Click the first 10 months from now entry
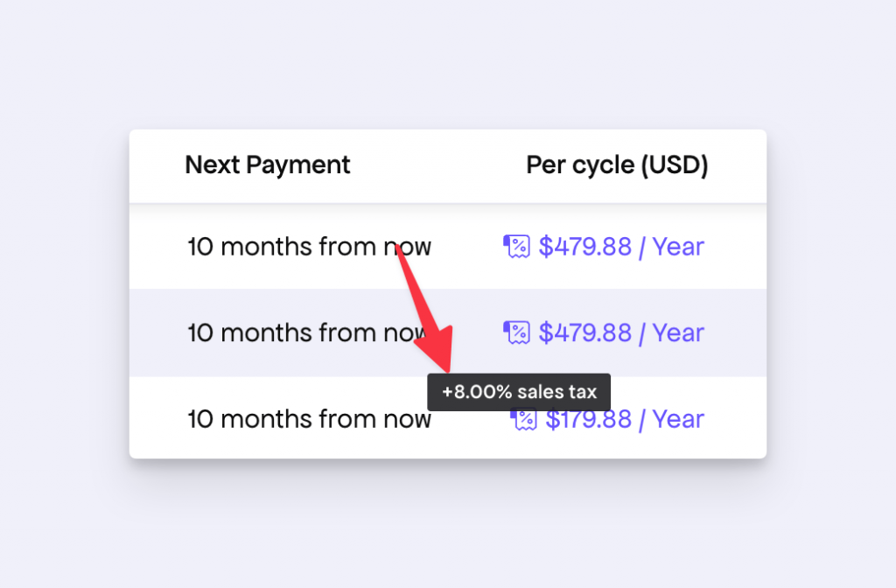896x588 pixels. pyautogui.click(x=309, y=247)
